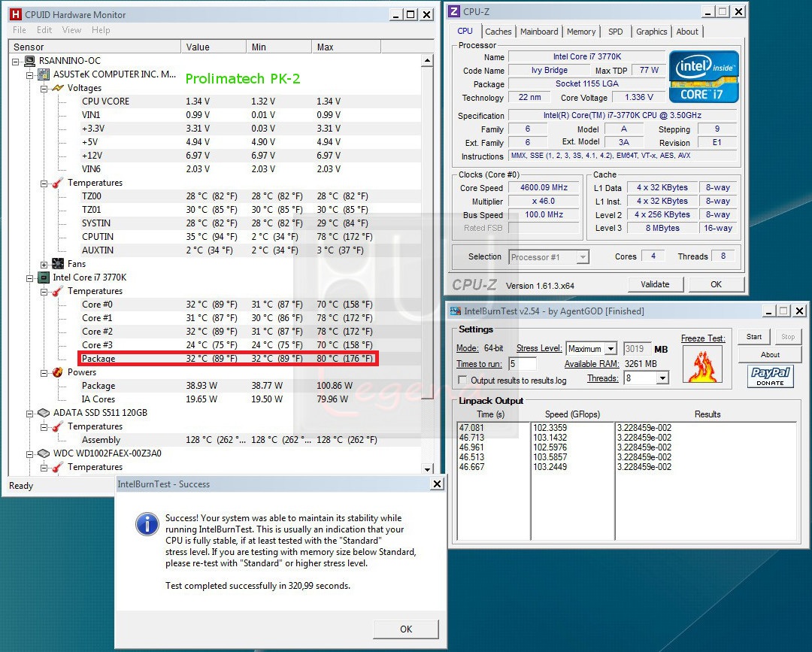Click the Freeze Test flame icon
Image resolution: width=812 pixels, height=652 pixels.
(x=703, y=365)
